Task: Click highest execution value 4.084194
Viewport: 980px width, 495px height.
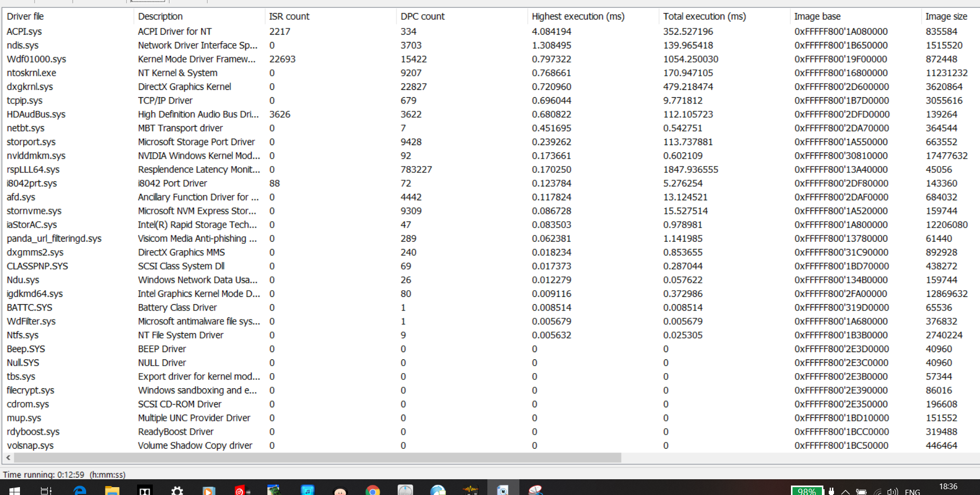Action: (x=551, y=32)
